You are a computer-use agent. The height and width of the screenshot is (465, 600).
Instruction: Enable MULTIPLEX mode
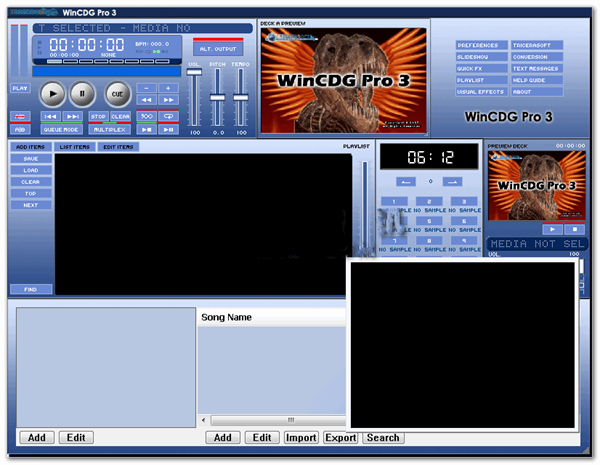109,130
